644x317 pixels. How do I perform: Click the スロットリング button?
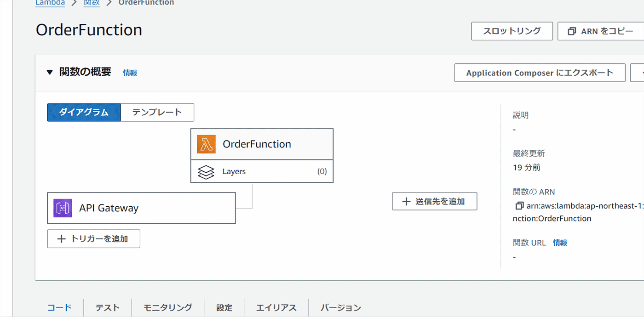point(512,31)
